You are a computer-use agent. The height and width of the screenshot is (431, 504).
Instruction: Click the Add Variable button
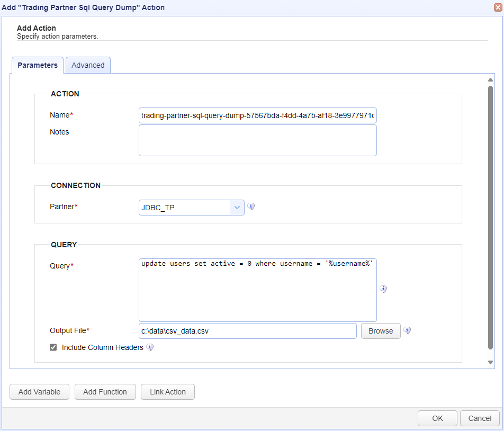point(39,392)
